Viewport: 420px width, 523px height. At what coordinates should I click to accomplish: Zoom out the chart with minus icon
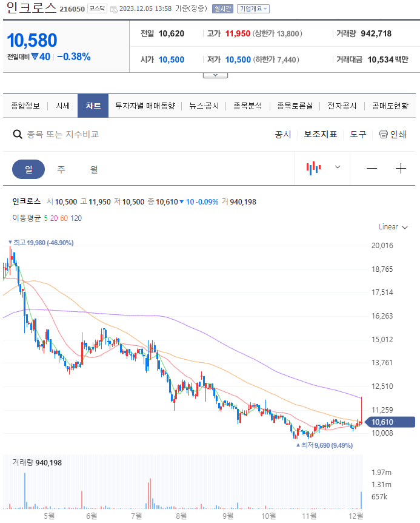pyautogui.click(x=372, y=169)
